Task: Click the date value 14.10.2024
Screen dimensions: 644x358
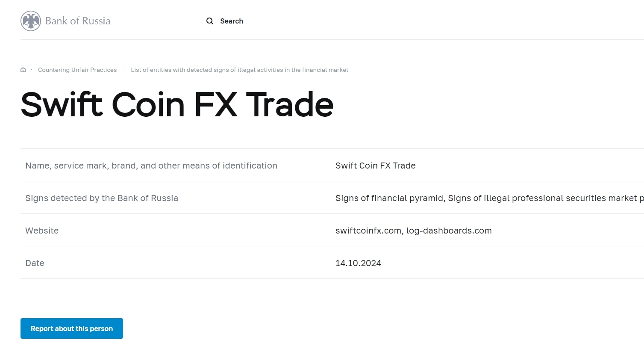Action: pos(358,263)
